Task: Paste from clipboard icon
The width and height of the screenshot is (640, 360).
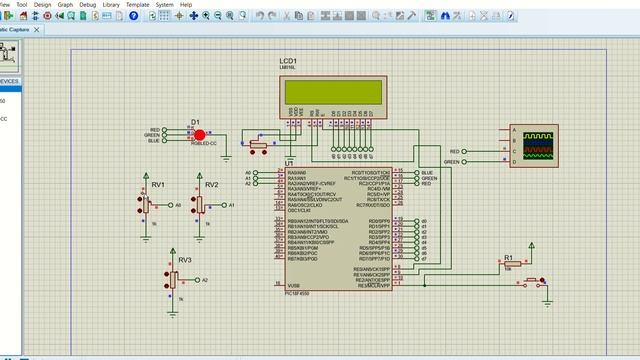Action: point(311,16)
